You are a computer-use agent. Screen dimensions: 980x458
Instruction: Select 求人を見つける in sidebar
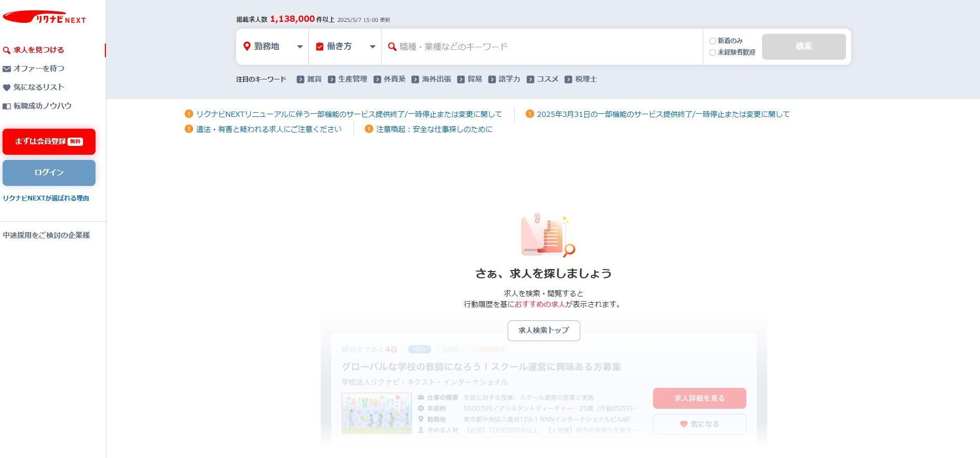tap(39, 50)
